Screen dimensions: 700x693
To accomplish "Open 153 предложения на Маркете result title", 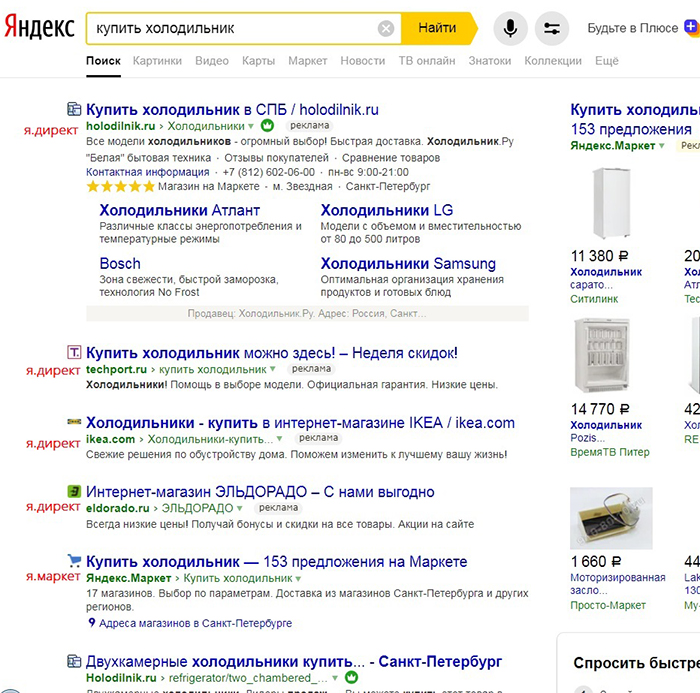I will pyautogui.click(x=277, y=561).
